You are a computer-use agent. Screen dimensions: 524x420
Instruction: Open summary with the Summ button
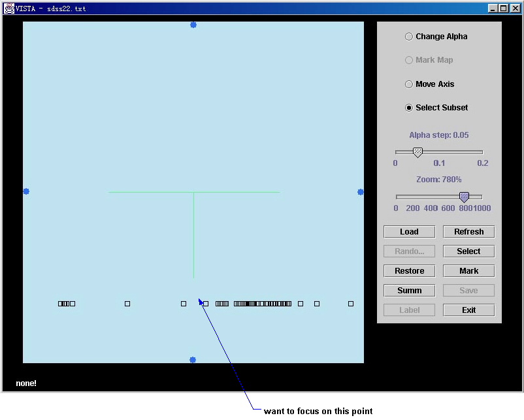click(x=409, y=291)
